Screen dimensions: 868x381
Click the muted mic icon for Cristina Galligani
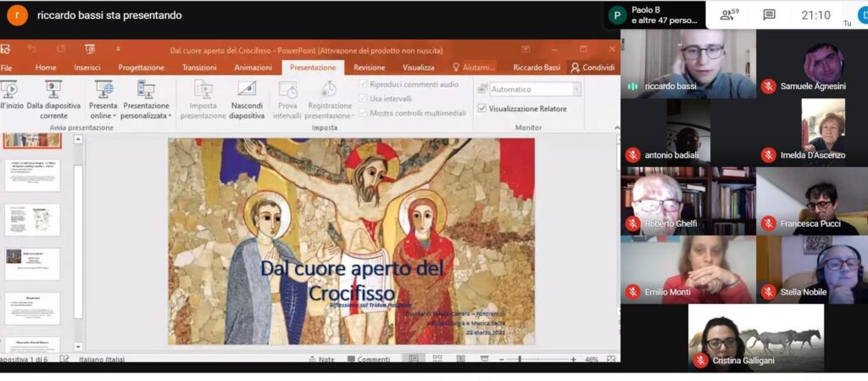(701, 361)
